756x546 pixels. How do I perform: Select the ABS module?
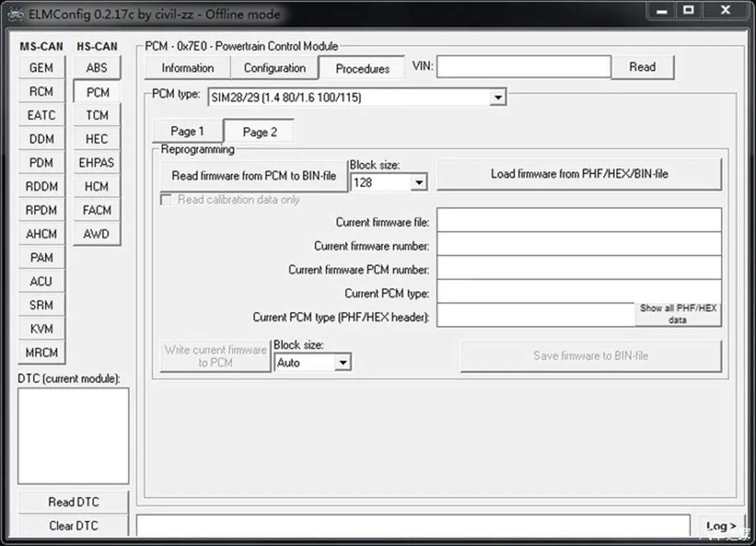[x=97, y=68]
